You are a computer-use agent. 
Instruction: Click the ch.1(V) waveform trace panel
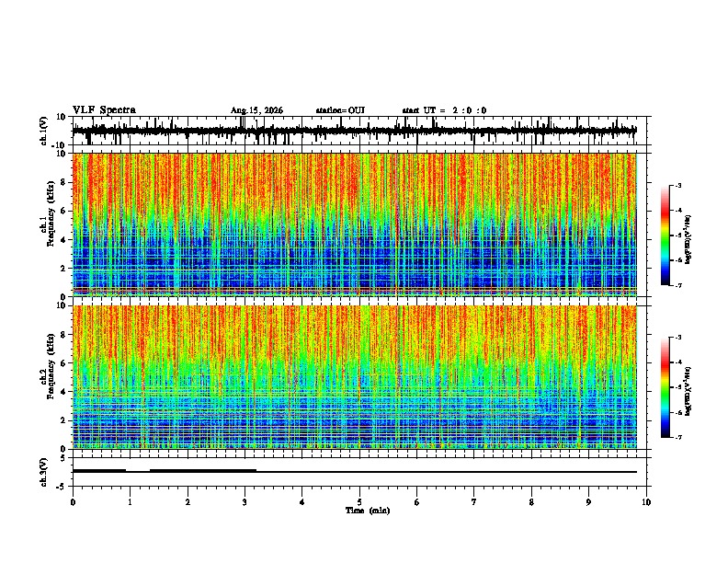click(359, 131)
